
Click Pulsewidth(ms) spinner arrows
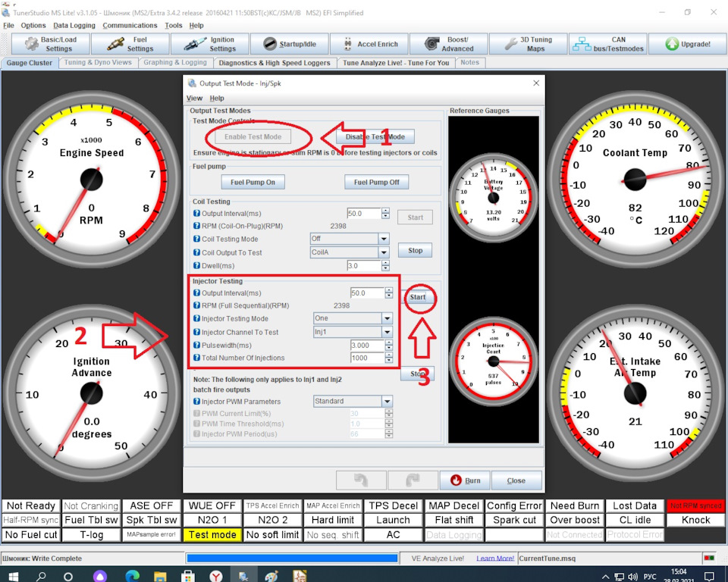(388, 346)
